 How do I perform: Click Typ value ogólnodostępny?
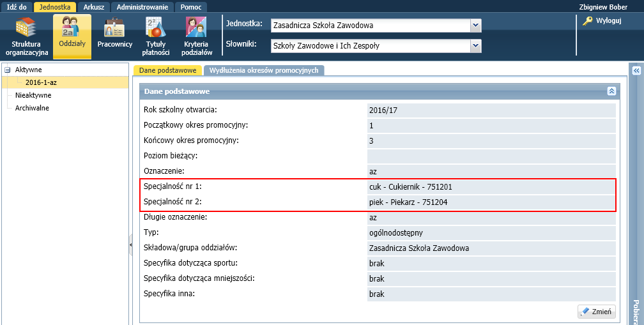pos(491,232)
